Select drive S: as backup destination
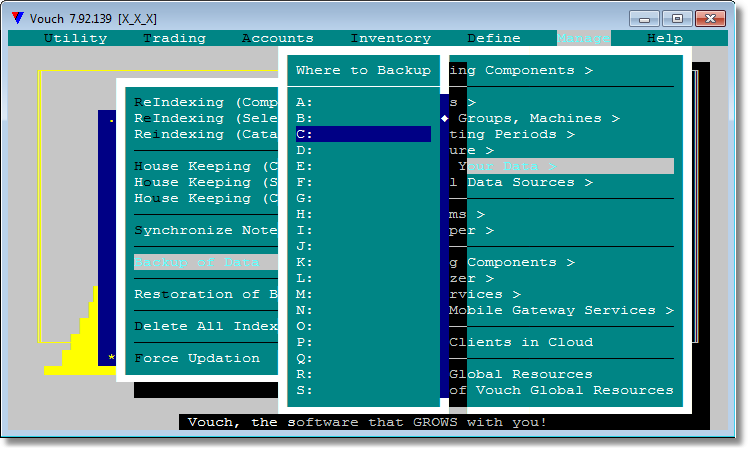 tap(363, 390)
